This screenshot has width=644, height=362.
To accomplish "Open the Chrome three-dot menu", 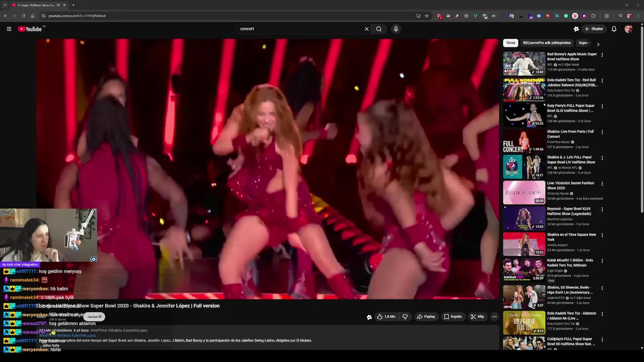I will click(x=638, y=16).
